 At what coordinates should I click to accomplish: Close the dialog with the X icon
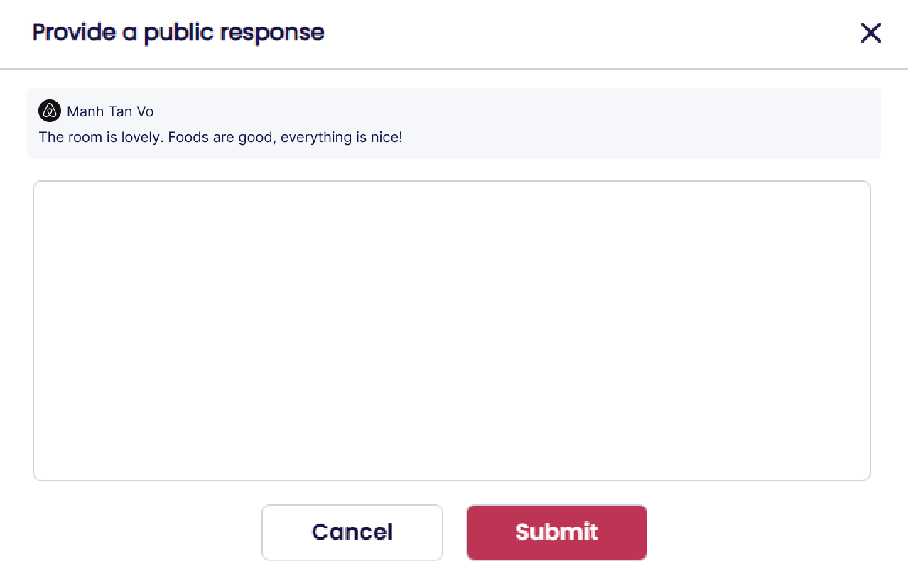(870, 33)
